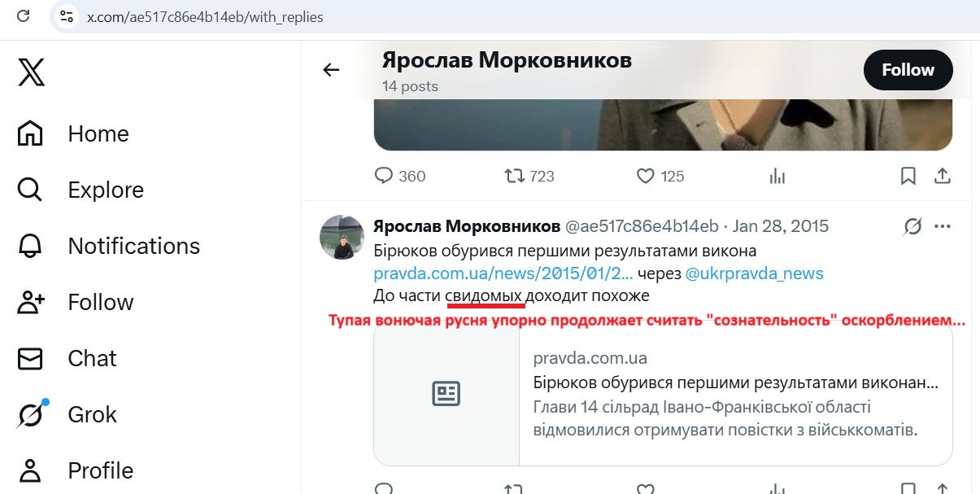Go back using the arrow near profile name

(x=330, y=70)
